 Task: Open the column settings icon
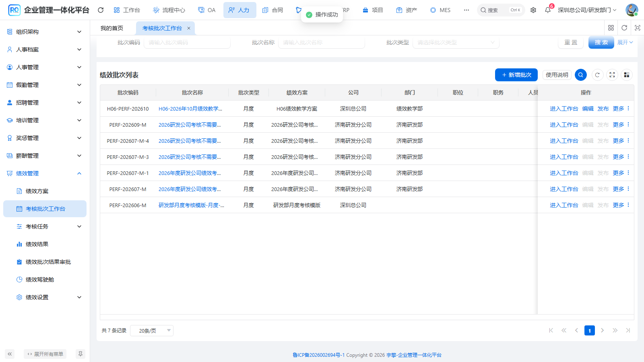point(627,75)
